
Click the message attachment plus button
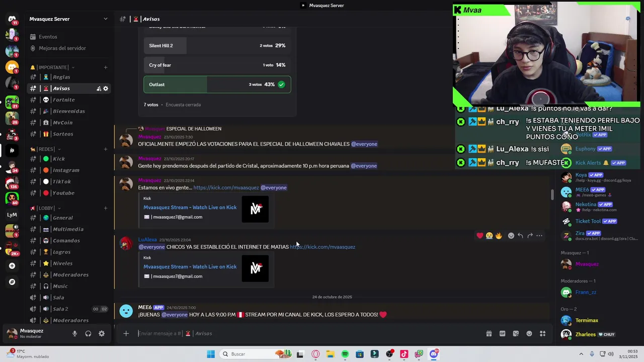coord(126,333)
